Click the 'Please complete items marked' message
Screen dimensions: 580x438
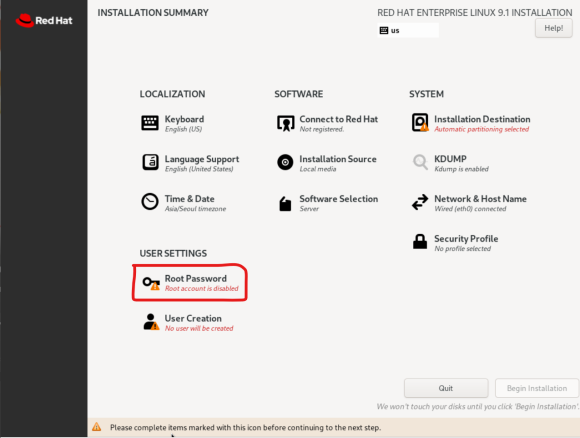point(245,427)
